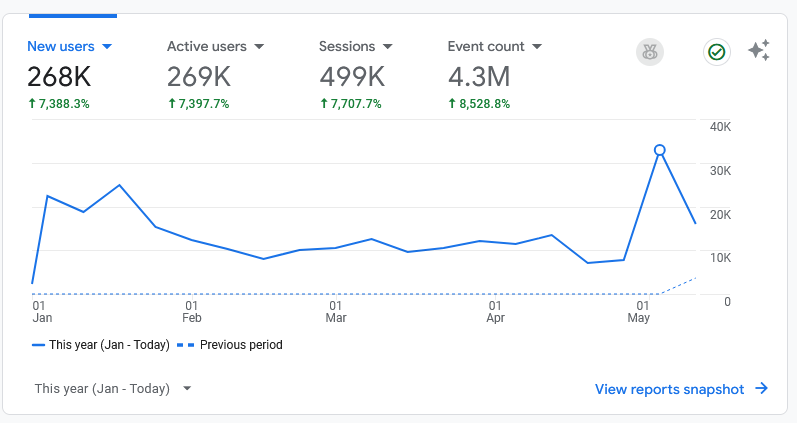Select the New users metric tab

[60, 46]
